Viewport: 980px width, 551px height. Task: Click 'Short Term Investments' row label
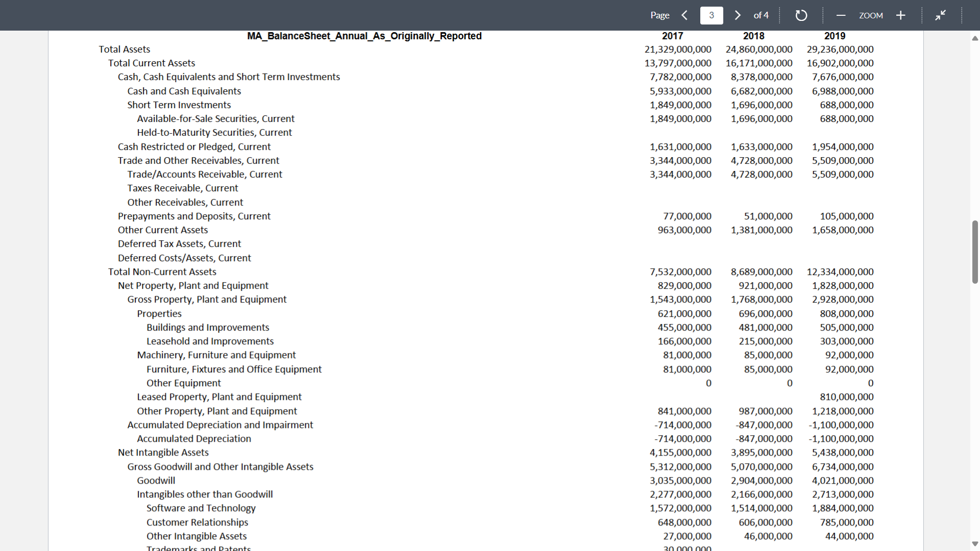pyautogui.click(x=179, y=105)
